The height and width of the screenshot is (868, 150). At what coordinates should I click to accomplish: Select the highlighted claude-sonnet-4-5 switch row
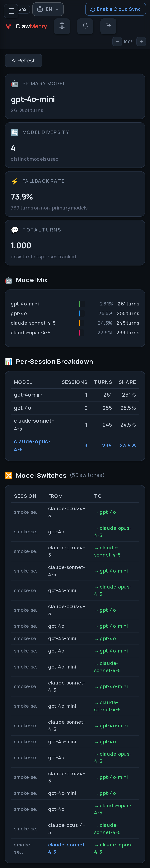(75, 848)
